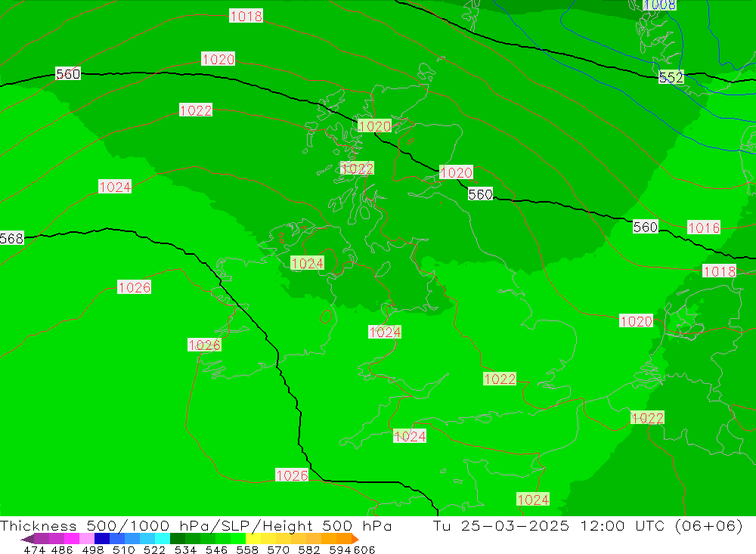Screen dimensions: 756x554
Task: Click the legend value 510
Action: click(x=123, y=549)
